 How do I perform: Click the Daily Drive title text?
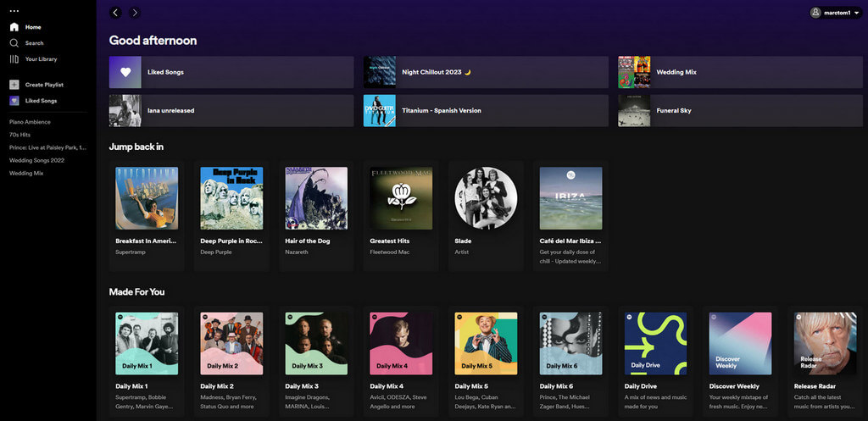point(643,386)
